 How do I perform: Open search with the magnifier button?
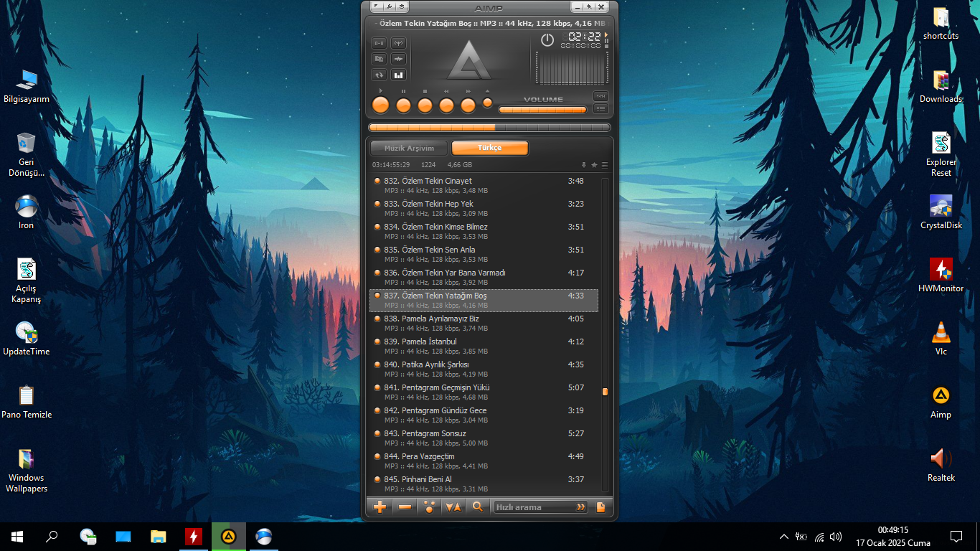pos(478,507)
